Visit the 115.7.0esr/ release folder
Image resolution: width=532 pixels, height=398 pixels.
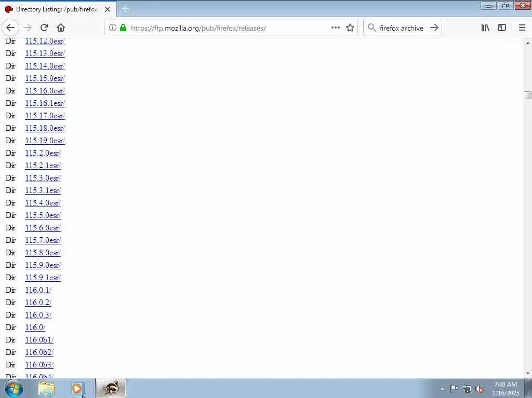(43, 240)
